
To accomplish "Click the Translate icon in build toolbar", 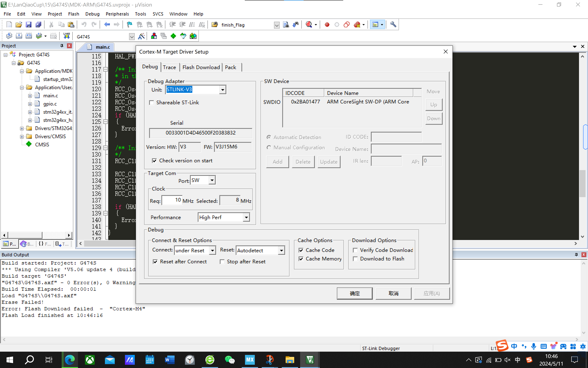I will pos(9,36).
